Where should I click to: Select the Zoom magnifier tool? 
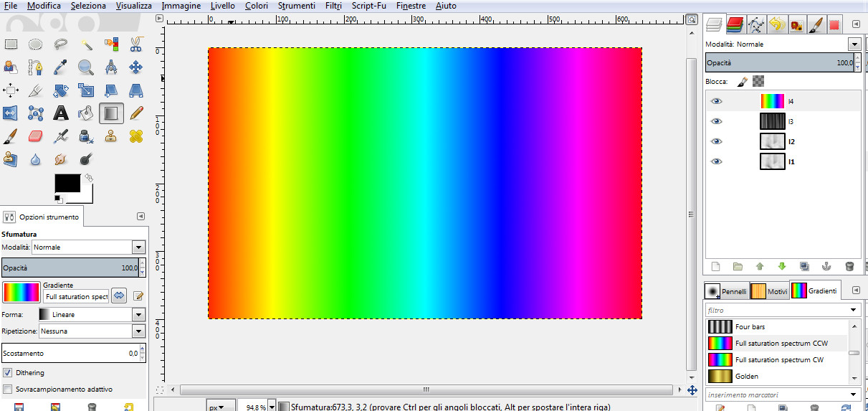[86, 67]
